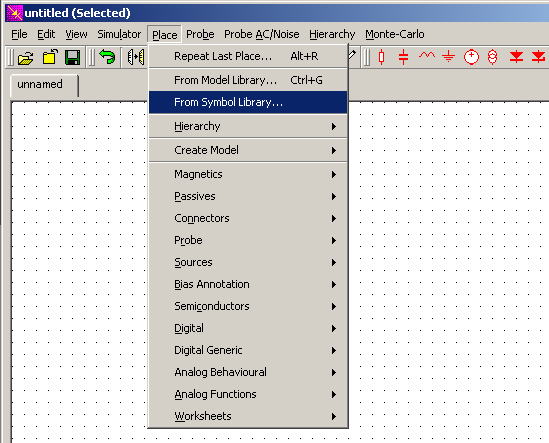549x443 pixels.
Task: Select the voltage source toolbar icon
Action: point(471,57)
